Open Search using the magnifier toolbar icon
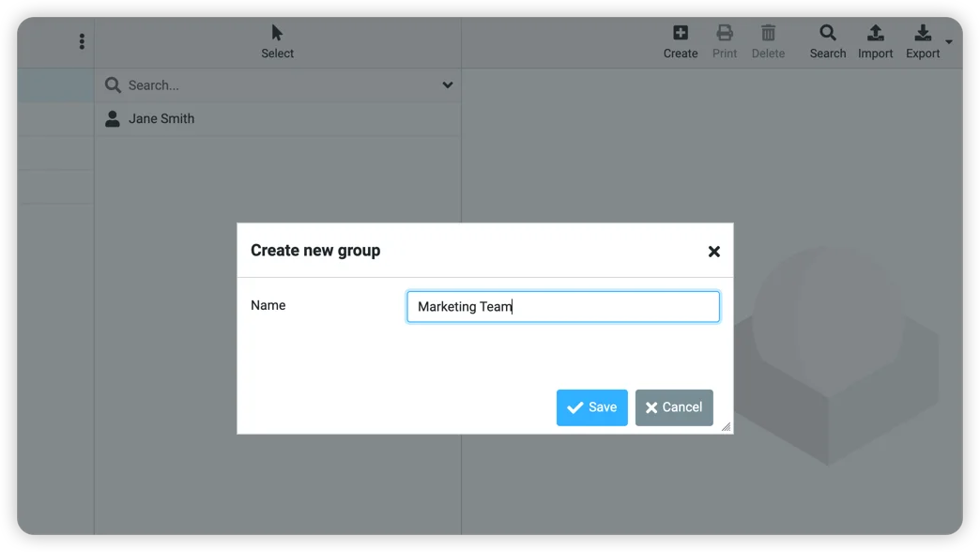The image size is (980, 552). 827,34
